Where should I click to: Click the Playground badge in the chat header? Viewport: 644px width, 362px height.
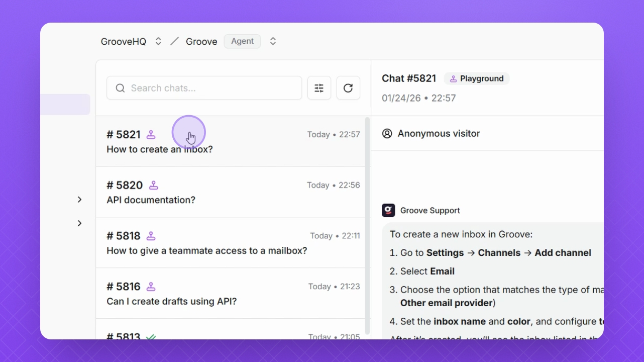click(x=477, y=78)
